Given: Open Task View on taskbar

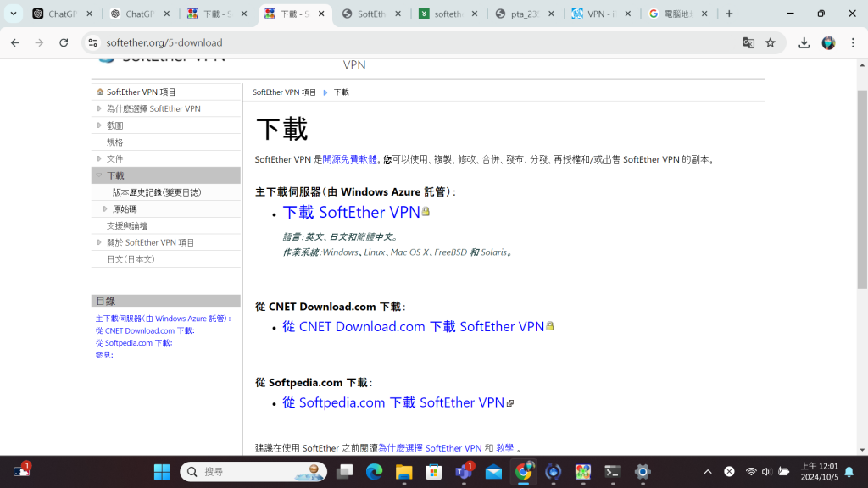Looking at the screenshot, I should [344, 472].
